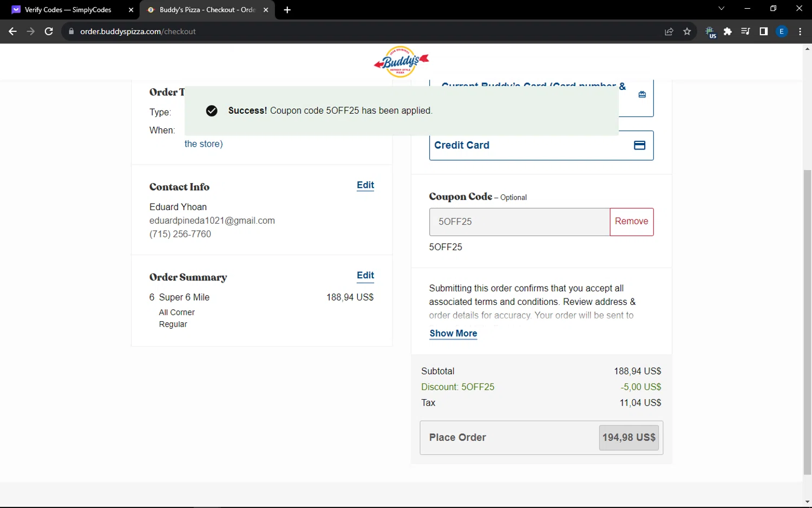The image size is (812, 508).
Task: Click the Buddy's Pizza logo
Action: (401, 62)
